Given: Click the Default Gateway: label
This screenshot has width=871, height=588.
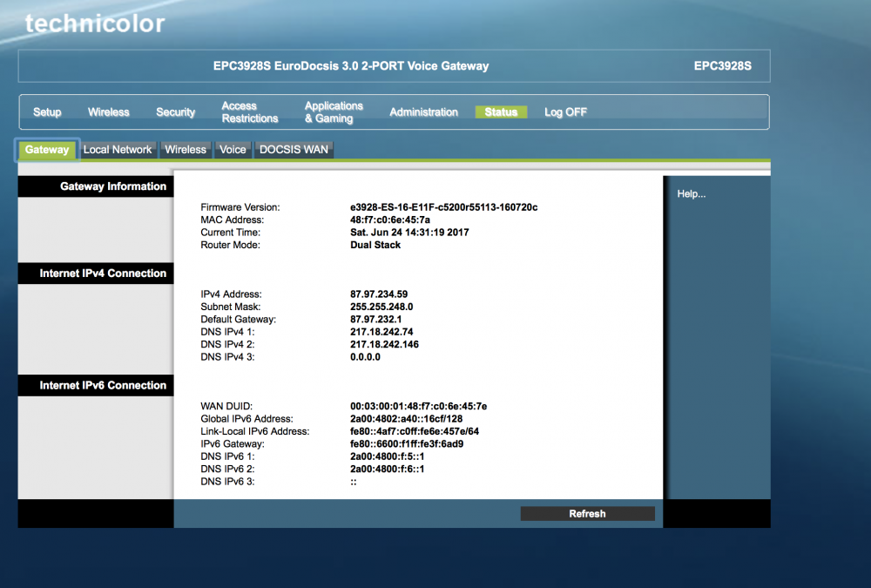Looking at the screenshot, I should click(x=239, y=319).
